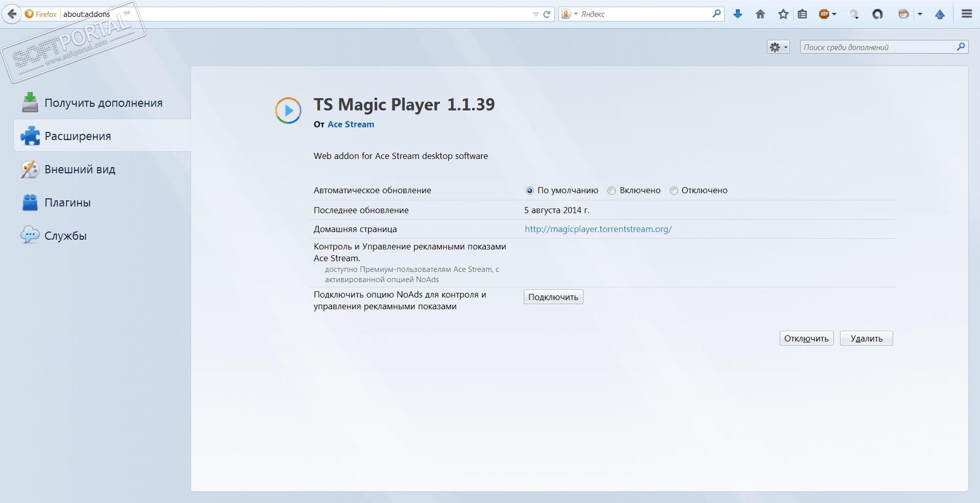Click the "Удалить" extension button

pos(867,338)
